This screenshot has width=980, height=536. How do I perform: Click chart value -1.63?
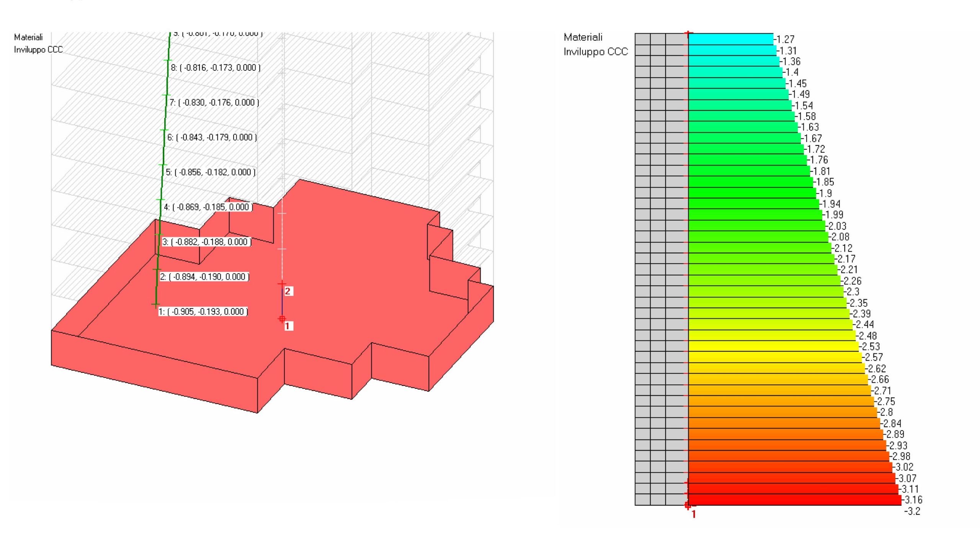(x=808, y=127)
